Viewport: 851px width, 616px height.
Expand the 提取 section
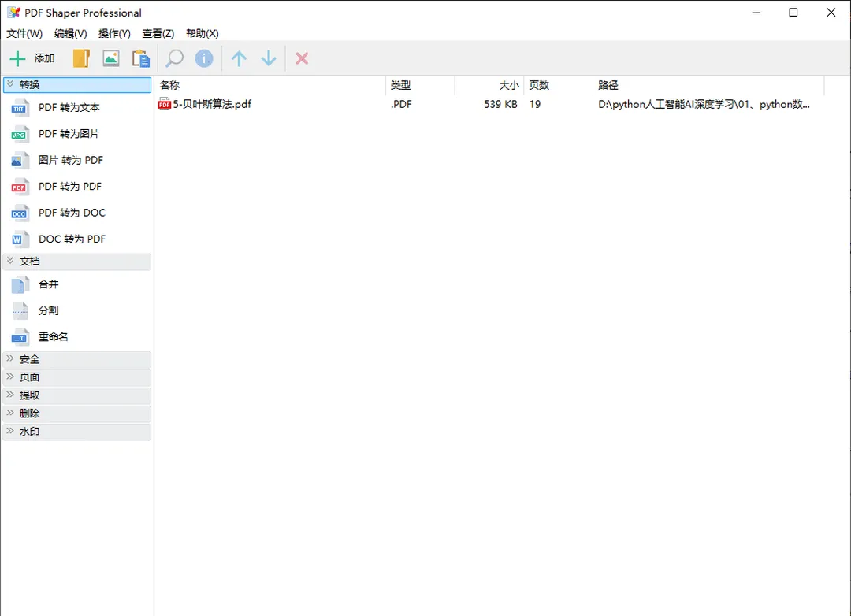point(77,395)
